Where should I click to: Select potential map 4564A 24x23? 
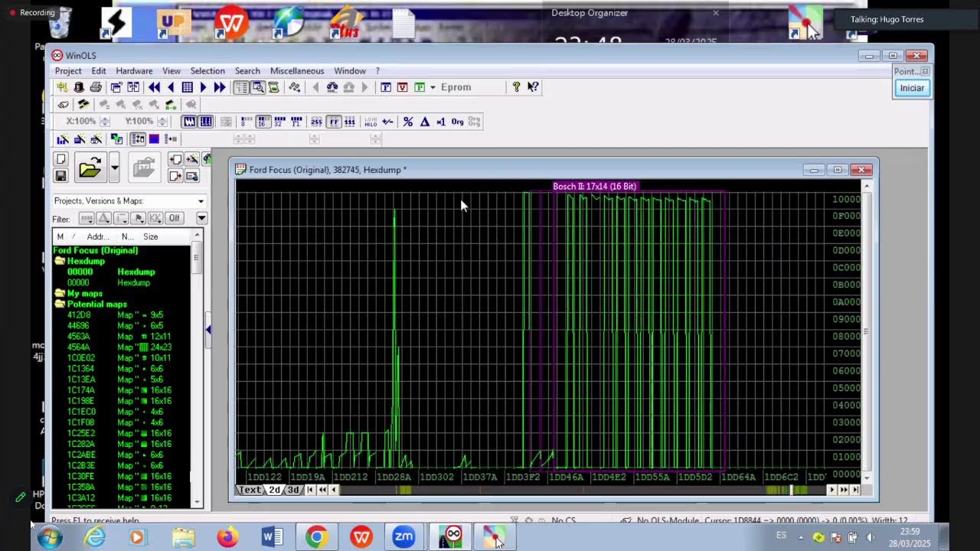(x=121, y=347)
